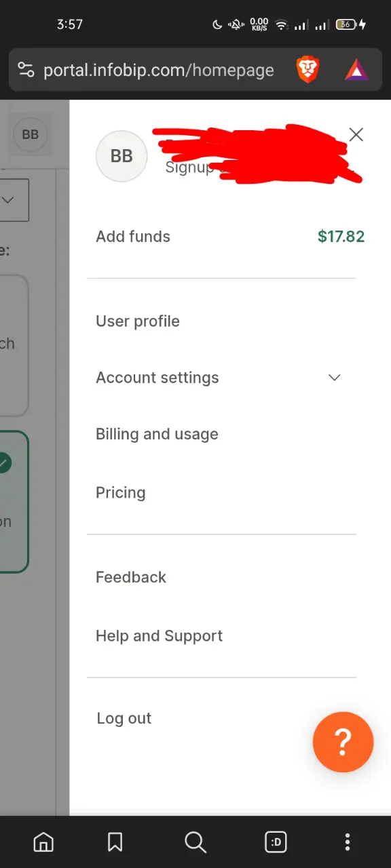Open the tab switcher icon

276,842
